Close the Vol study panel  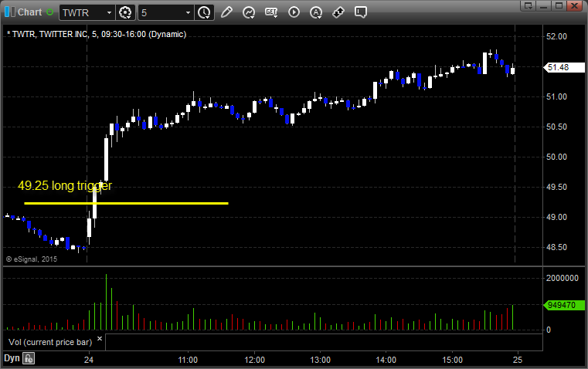tap(100, 339)
